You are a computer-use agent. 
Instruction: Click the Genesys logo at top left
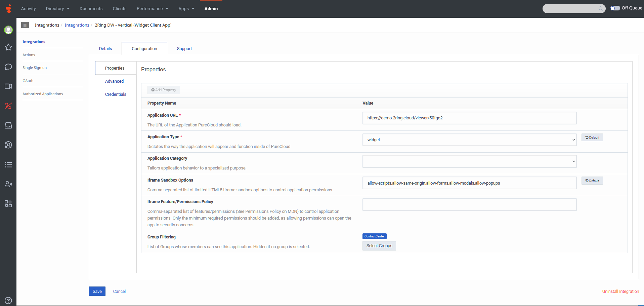click(8, 8)
